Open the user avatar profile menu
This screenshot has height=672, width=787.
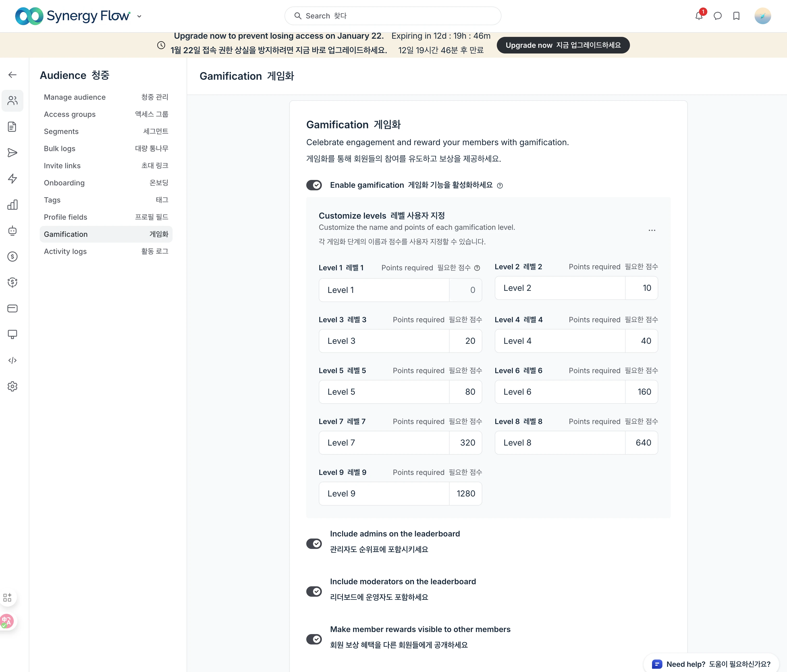[x=762, y=16]
